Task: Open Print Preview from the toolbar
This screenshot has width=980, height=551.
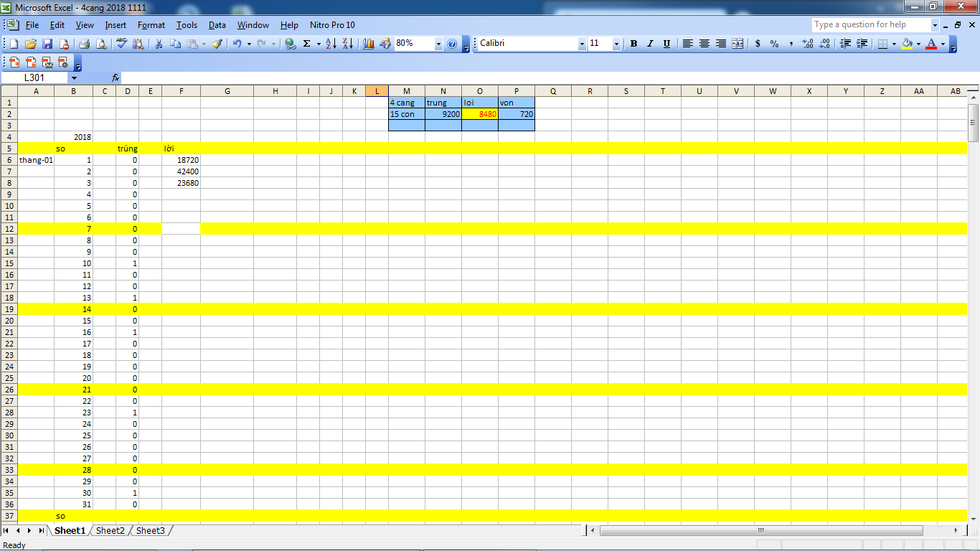Action: point(101,44)
